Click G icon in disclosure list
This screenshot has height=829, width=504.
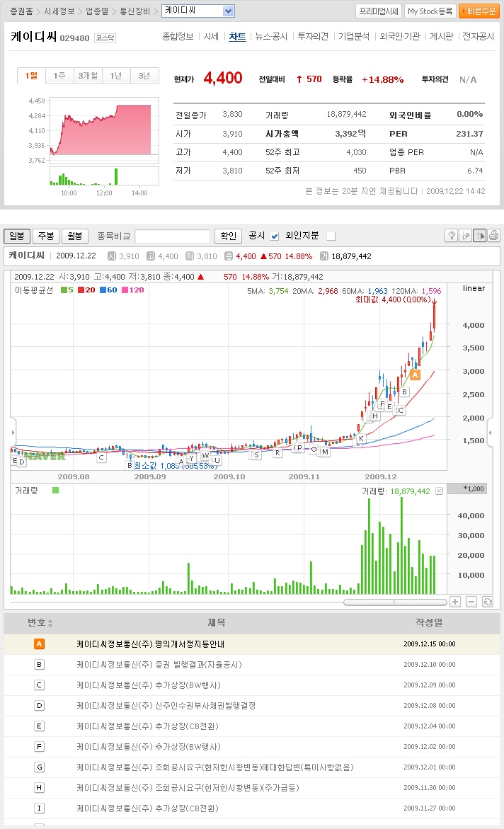pyautogui.click(x=39, y=767)
